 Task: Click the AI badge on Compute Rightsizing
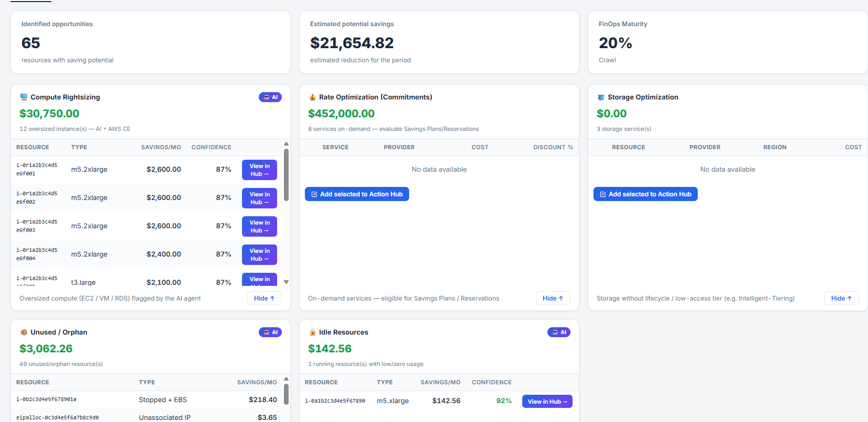(270, 97)
